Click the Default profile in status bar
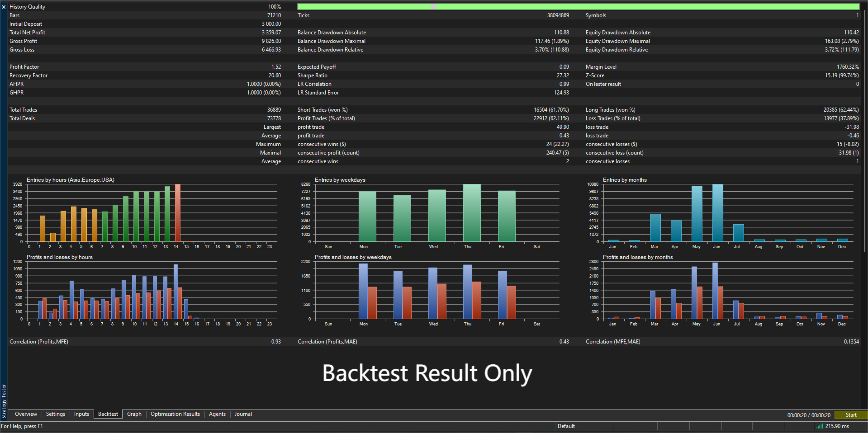868x433 pixels. tap(566, 426)
